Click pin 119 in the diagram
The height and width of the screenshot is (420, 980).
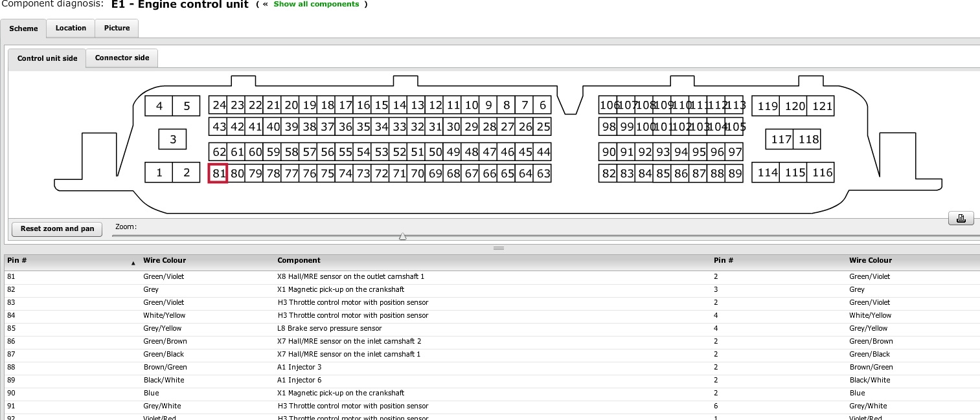point(767,106)
